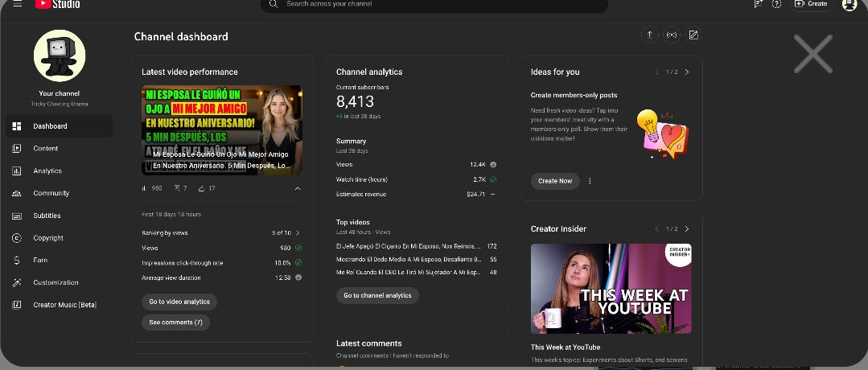Click the account avatar in top right
This screenshot has height=370, width=868.
point(849,5)
